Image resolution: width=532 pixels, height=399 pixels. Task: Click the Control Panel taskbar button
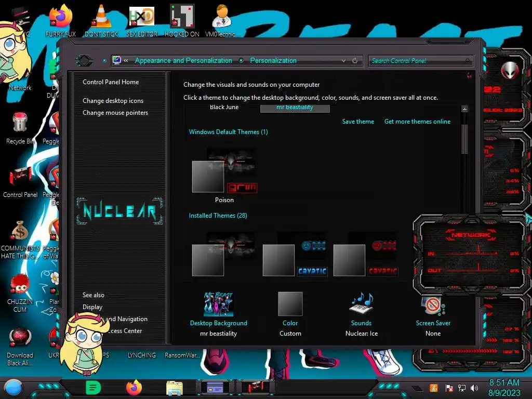[256, 388]
